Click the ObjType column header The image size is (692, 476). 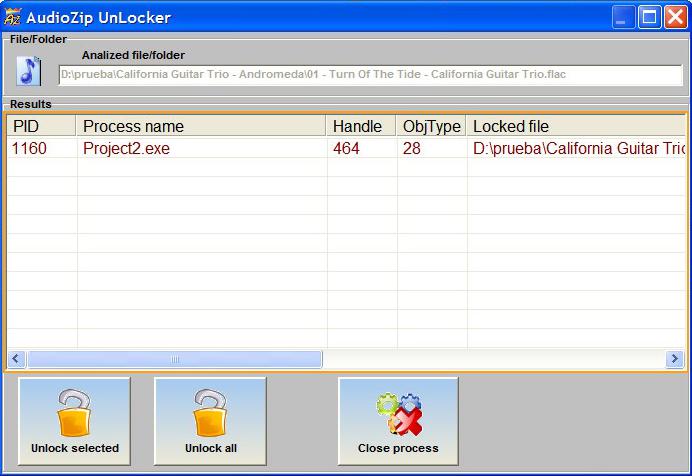click(431, 126)
